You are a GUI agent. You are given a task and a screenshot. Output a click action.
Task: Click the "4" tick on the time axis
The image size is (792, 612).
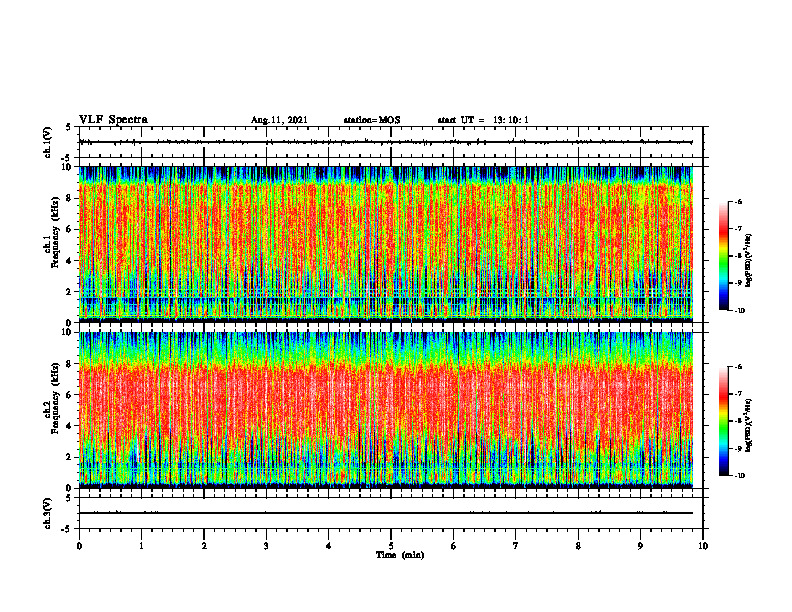coord(329,546)
